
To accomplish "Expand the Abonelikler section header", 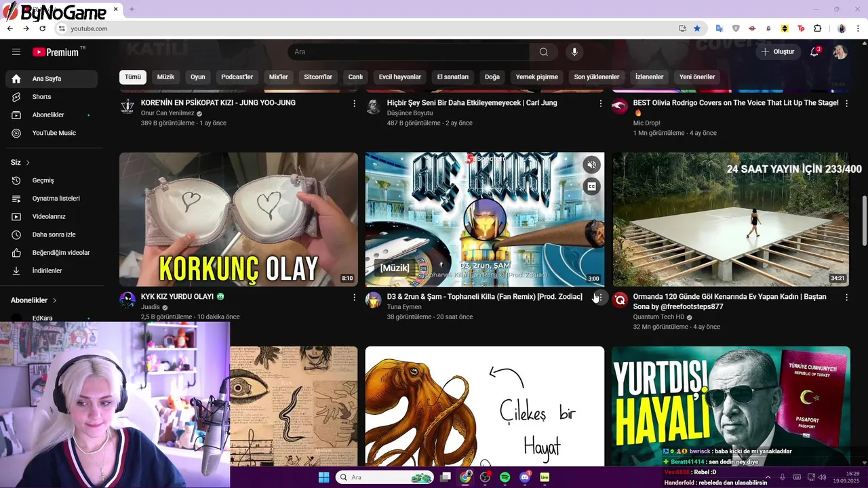I will (34, 300).
